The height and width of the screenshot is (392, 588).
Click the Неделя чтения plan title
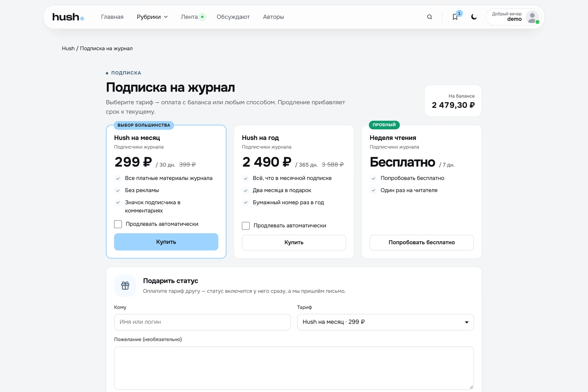point(393,138)
